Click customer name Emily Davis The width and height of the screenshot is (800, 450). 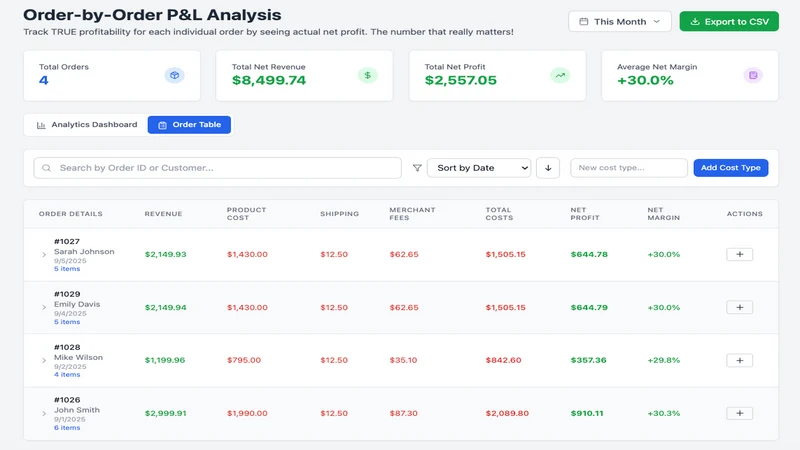click(x=77, y=304)
